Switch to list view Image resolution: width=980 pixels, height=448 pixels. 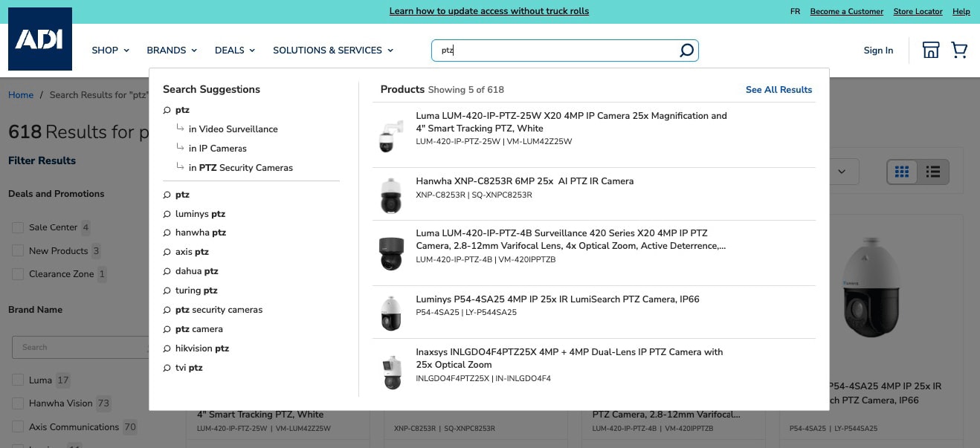933,172
